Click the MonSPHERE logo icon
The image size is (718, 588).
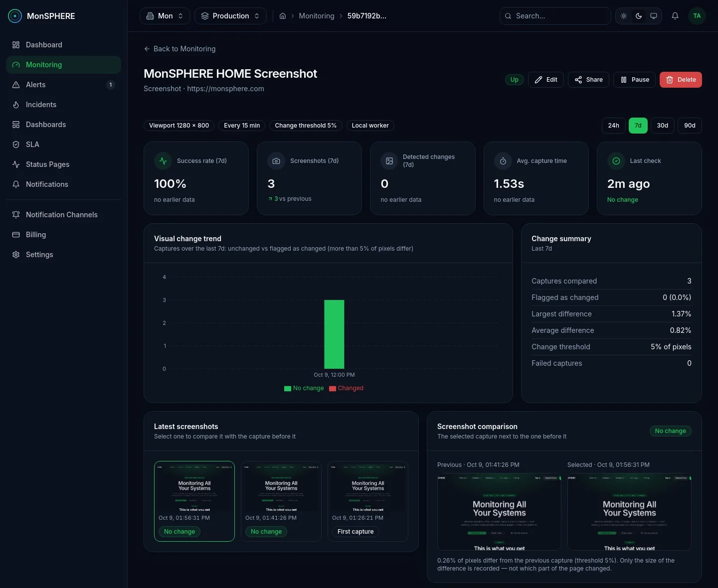15,16
